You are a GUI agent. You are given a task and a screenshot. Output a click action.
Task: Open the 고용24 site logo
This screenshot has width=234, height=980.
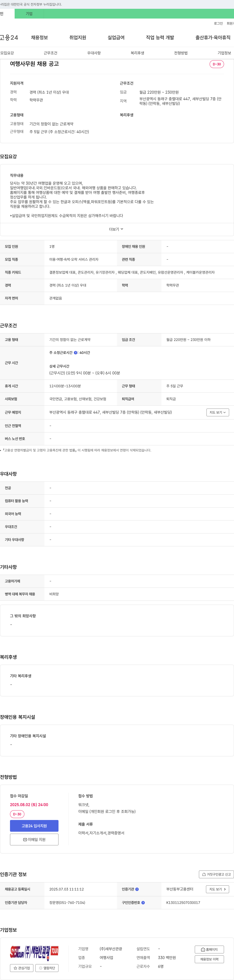9,38
